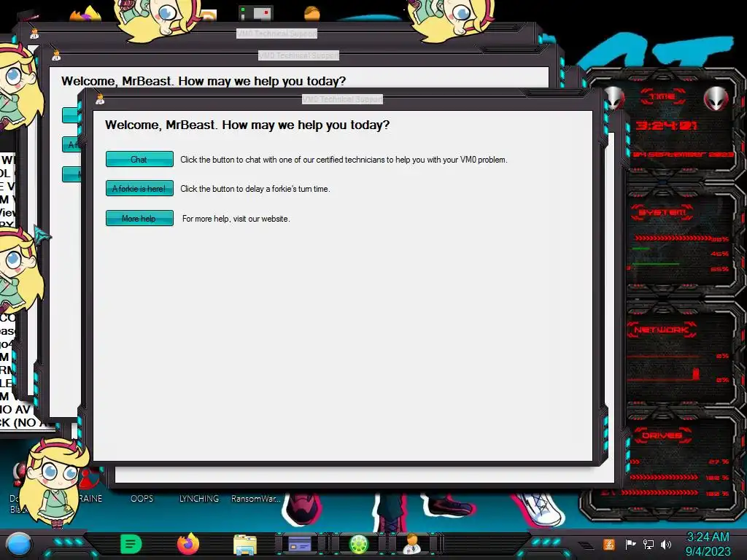Click the text about chatting with certified technicians

344,160
